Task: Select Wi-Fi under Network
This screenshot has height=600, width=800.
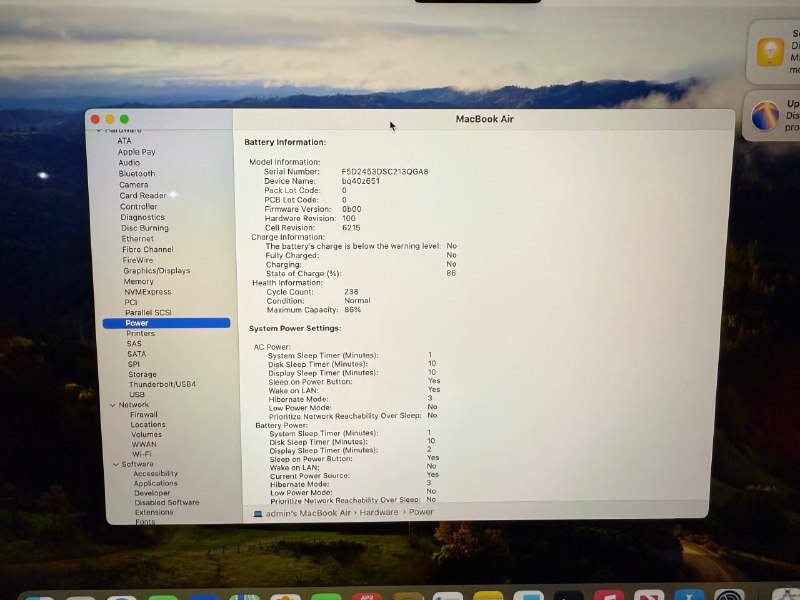Action: coord(142,454)
